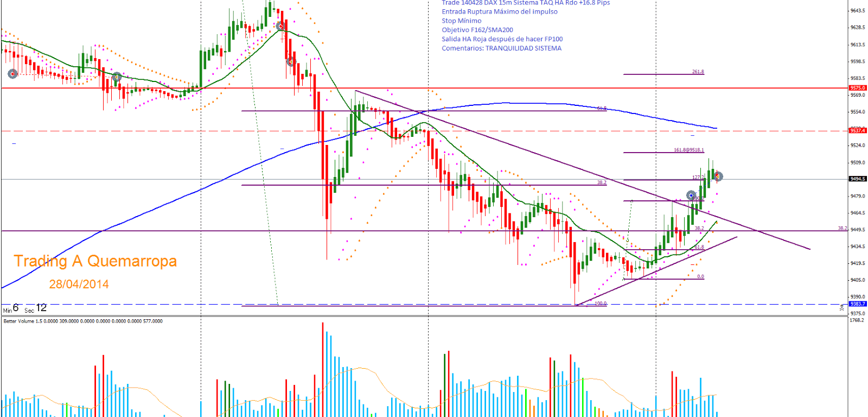Click the 127.2 Fibonacci level label
The height and width of the screenshot is (417, 868).
pyautogui.click(x=697, y=178)
